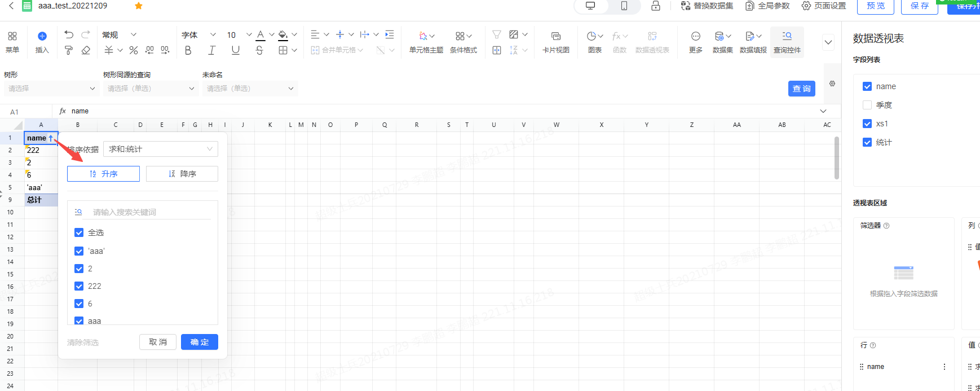Image resolution: width=980 pixels, height=391 pixels.
Task: Open the 卡片视图 card view
Action: (555, 42)
